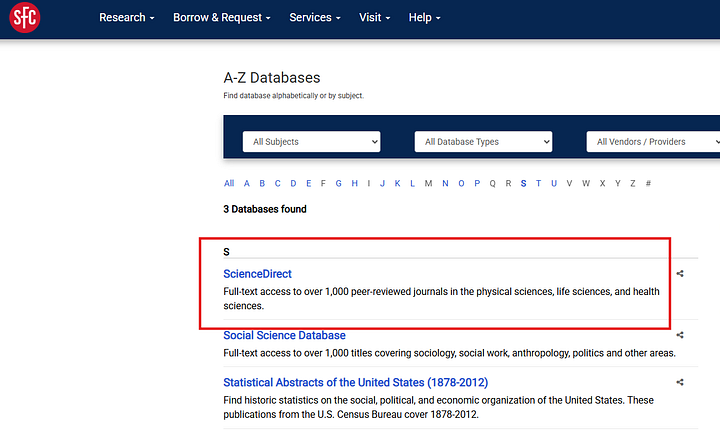Click the SFC logo icon
720x441 pixels.
pyautogui.click(x=25, y=17)
